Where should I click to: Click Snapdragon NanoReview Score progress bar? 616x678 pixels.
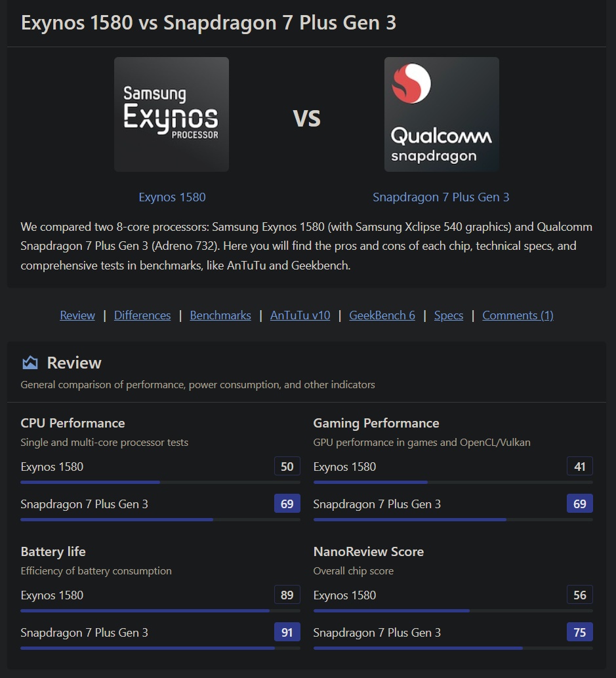coord(453,648)
